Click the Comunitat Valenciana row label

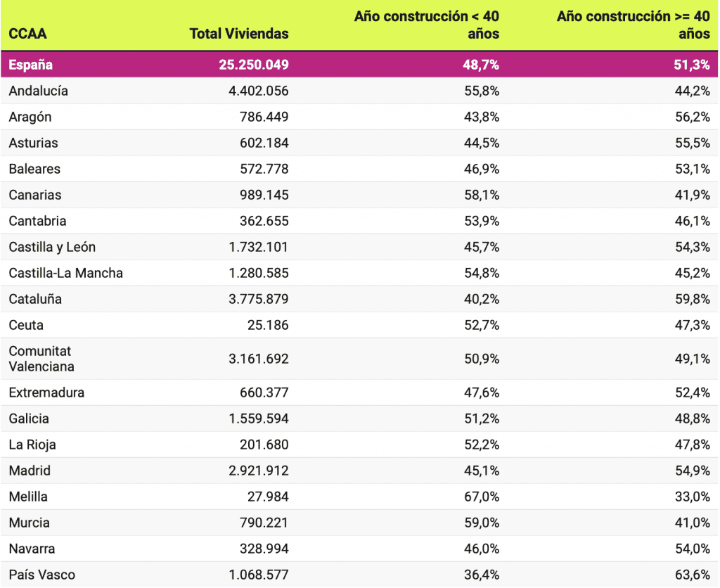(41, 359)
